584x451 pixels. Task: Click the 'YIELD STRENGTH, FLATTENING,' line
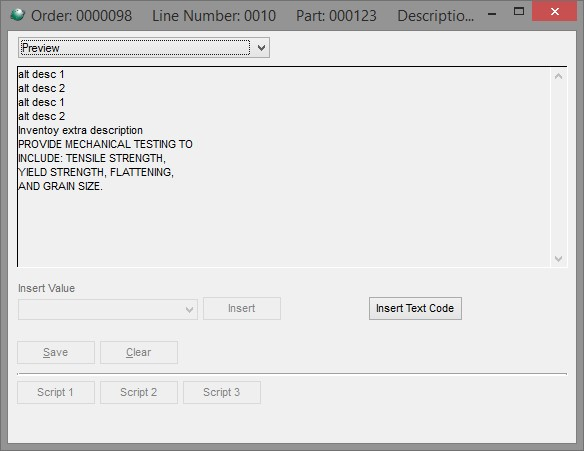click(96, 172)
